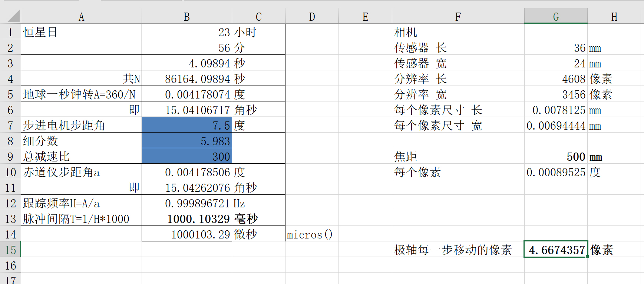Select column B header

point(187,16)
